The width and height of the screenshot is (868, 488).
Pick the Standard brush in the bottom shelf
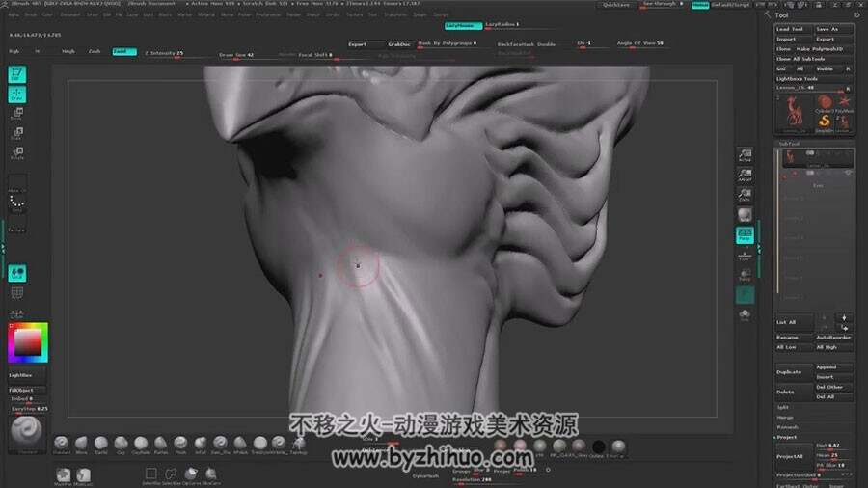point(62,444)
